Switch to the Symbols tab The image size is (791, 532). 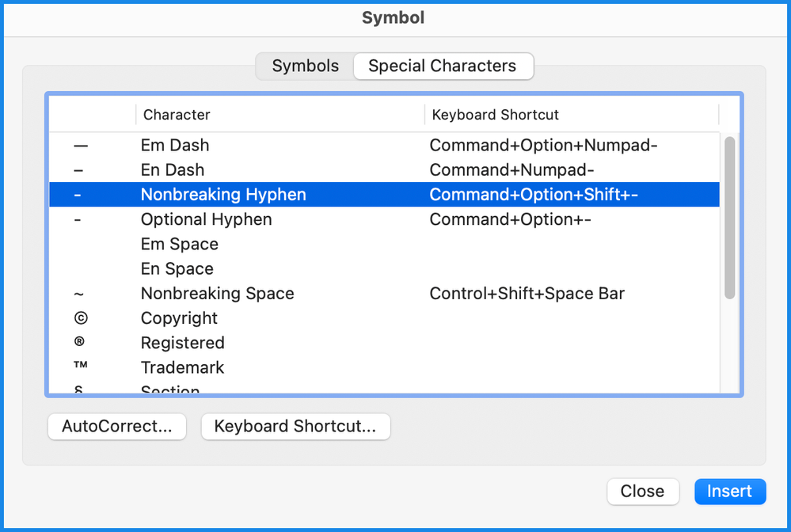305,66
